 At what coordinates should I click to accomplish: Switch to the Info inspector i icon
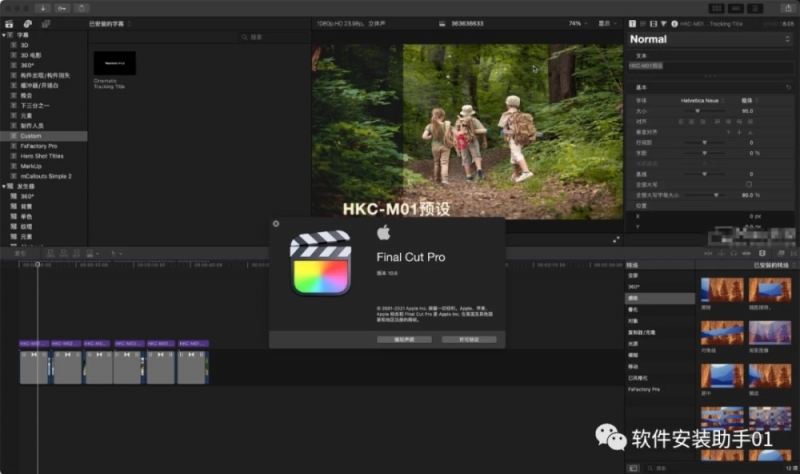674,24
